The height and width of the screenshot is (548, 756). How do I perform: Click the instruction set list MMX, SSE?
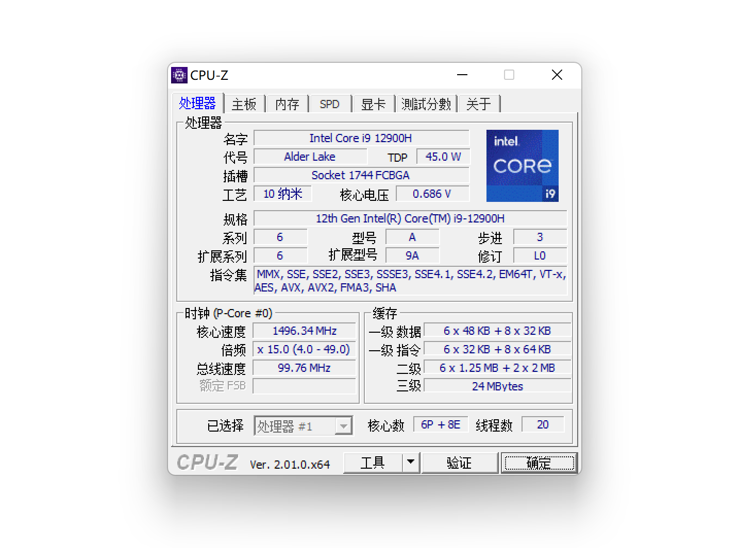[410, 281]
